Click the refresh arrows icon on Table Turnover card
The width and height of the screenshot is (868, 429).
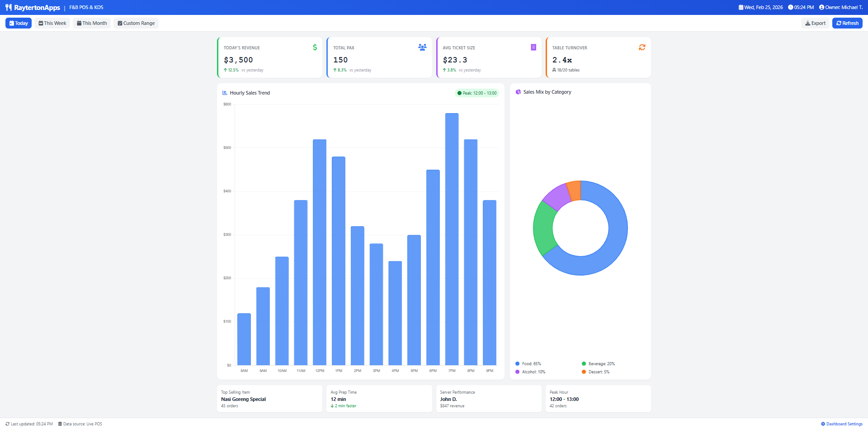tap(642, 47)
